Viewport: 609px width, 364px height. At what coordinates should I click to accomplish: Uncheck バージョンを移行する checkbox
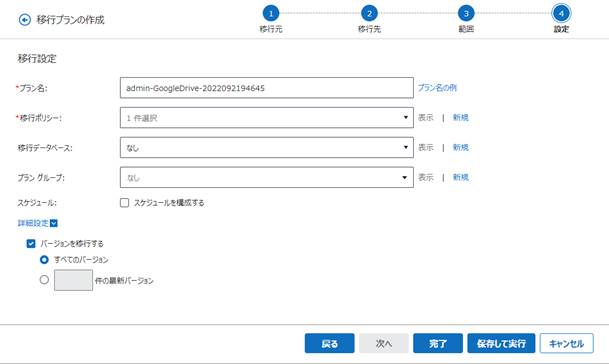pos(31,244)
